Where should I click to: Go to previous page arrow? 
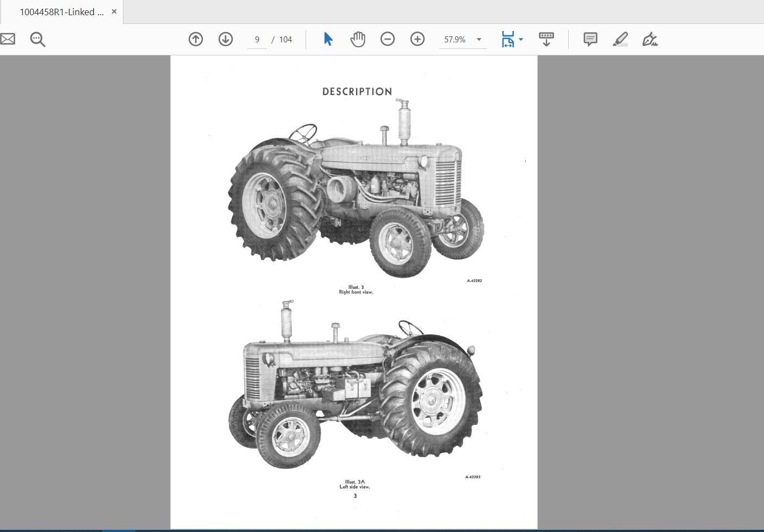(x=196, y=39)
